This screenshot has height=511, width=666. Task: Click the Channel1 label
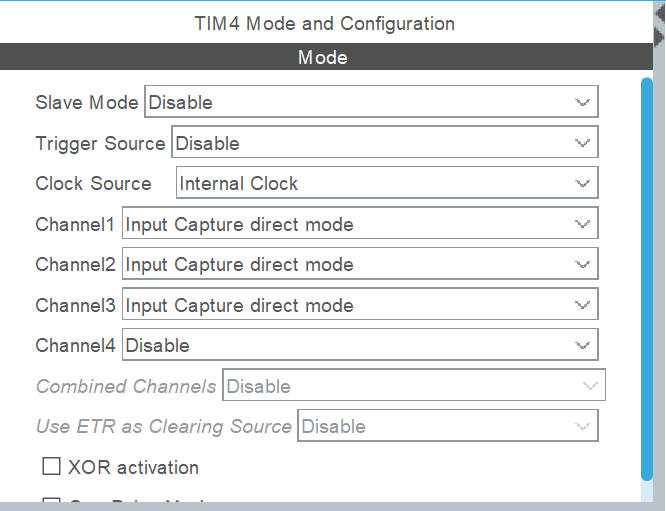75,224
